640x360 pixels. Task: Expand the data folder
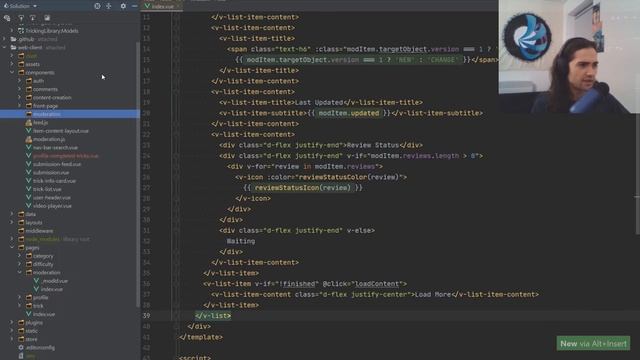pyautogui.click(x=12, y=214)
